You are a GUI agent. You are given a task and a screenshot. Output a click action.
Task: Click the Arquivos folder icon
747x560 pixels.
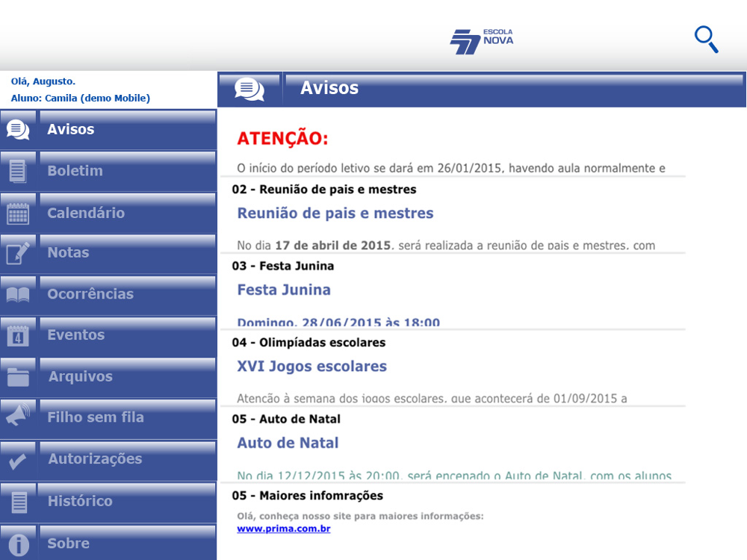coord(18,377)
